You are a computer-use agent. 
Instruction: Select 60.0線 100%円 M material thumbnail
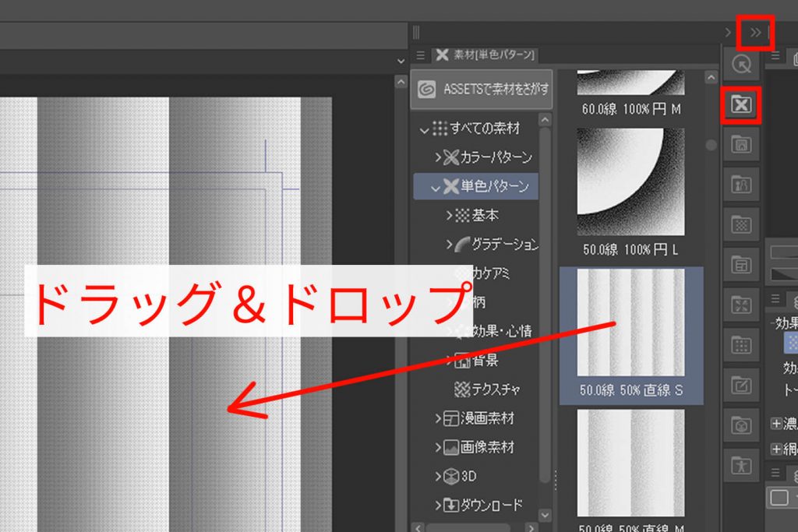tap(630, 83)
